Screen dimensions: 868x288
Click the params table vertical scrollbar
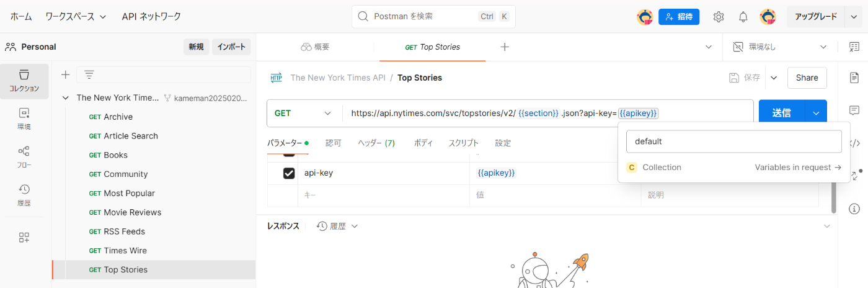tap(833, 197)
